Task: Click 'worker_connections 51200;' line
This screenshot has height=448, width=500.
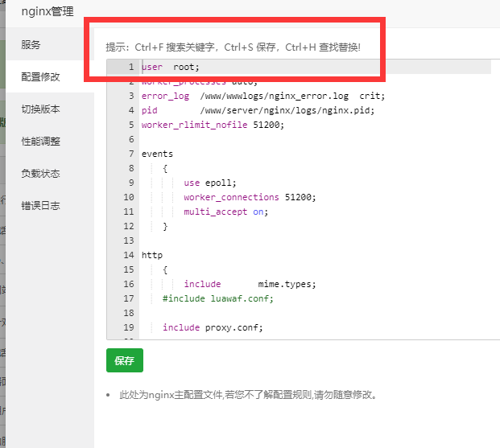Action: (x=250, y=197)
